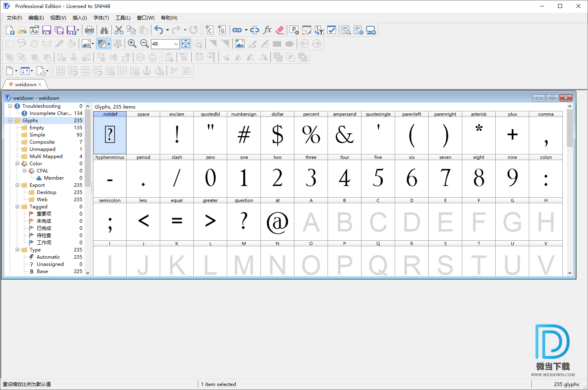Open the 字体(T) menu

tap(101, 18)
